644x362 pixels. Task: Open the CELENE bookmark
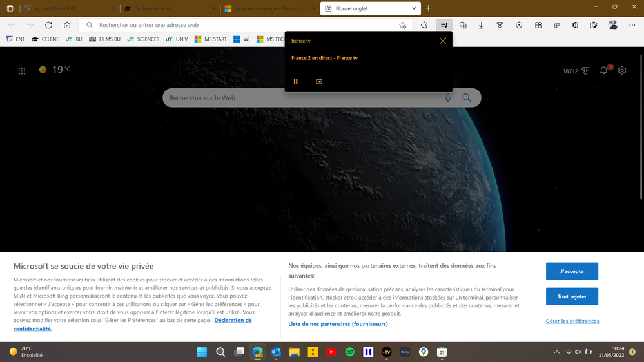(x=45, y=39)
